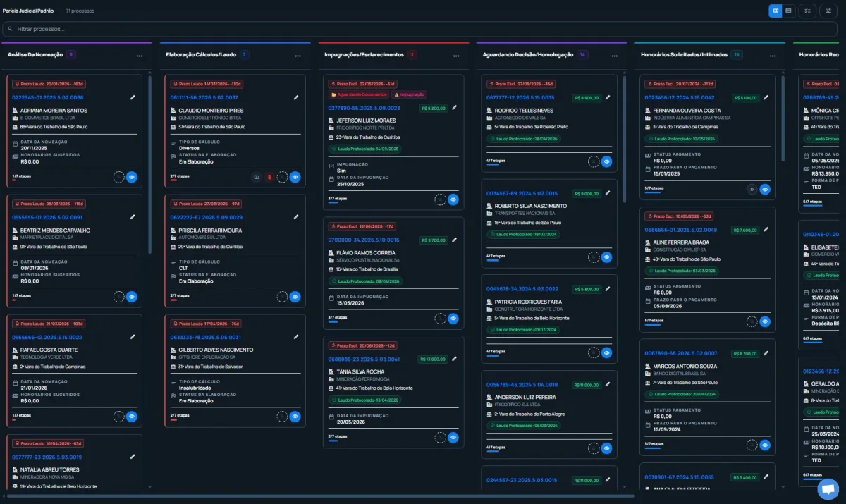Open process 0700000-34.2026.5.10.0016
The height and width of the screenshot is (504, 846).
point(364,240)
